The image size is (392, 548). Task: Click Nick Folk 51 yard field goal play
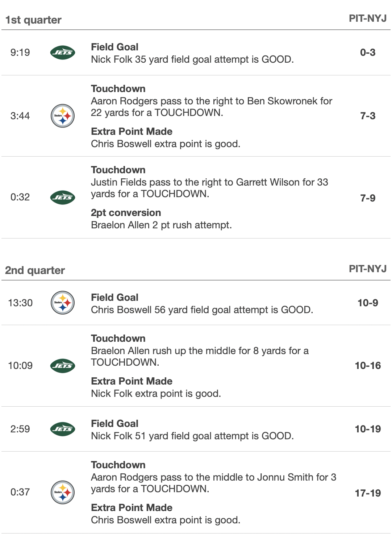click(x=192, y=436)
